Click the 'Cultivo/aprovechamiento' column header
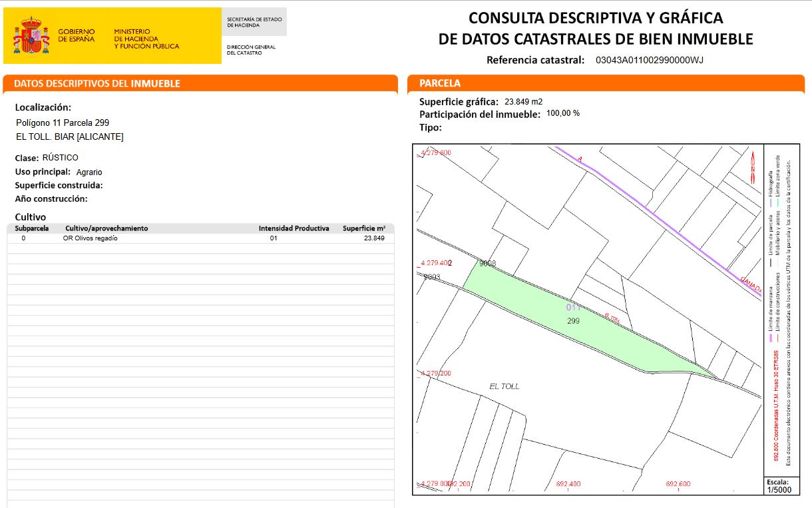The image size is (812, 508). pos(106,228)
